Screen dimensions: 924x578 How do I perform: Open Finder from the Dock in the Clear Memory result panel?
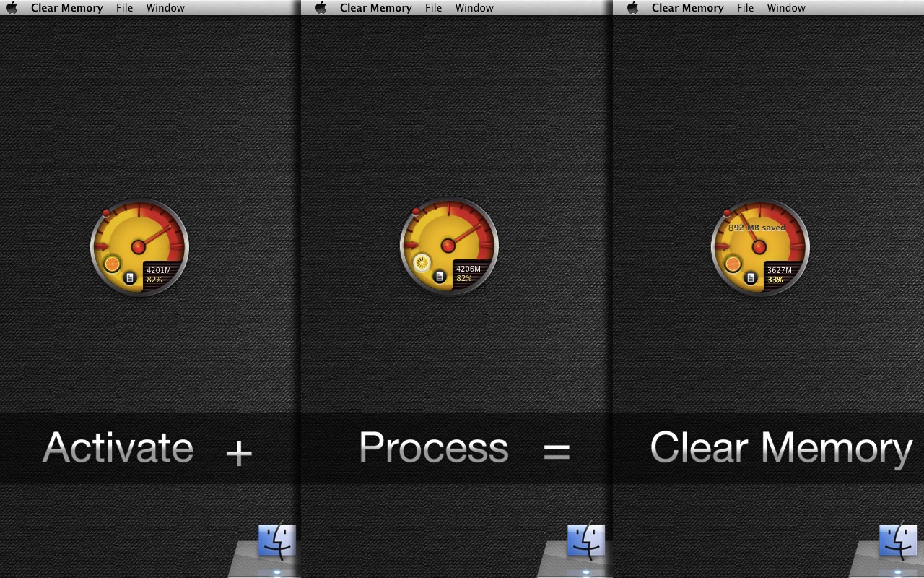click(898, 541)
